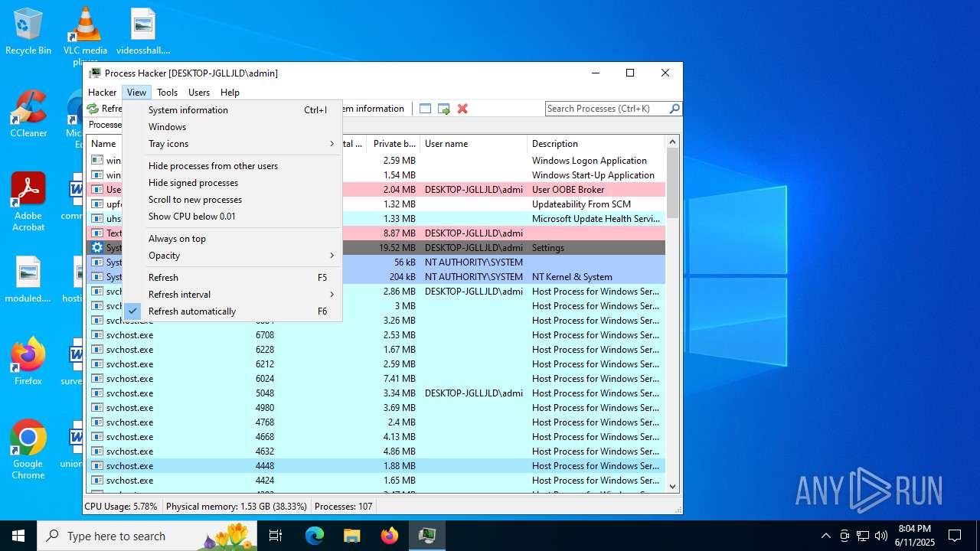Screen dimensions: 980x551
Task: Toggle Hide processes from other users
Action: tap(232, 166)
